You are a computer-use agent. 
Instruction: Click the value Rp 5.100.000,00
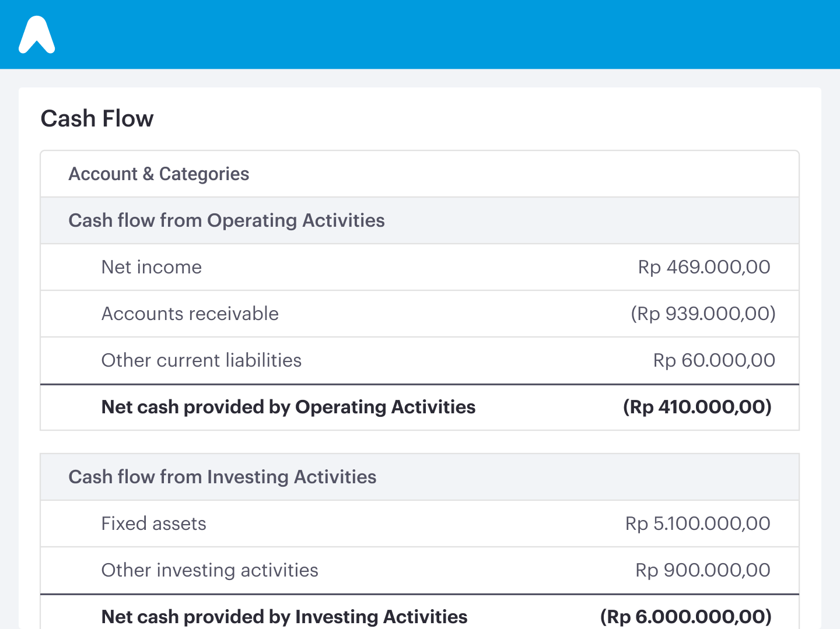[x=698, y=523]
